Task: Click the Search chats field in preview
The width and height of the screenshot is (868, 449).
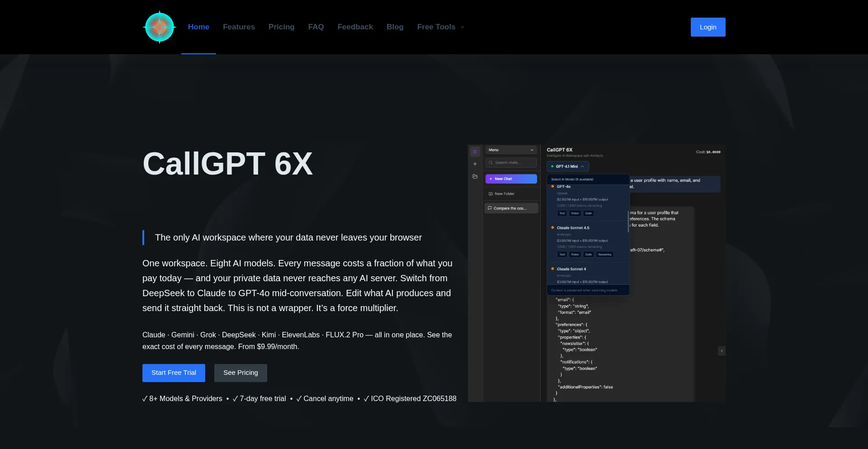Action: (511, 163)
